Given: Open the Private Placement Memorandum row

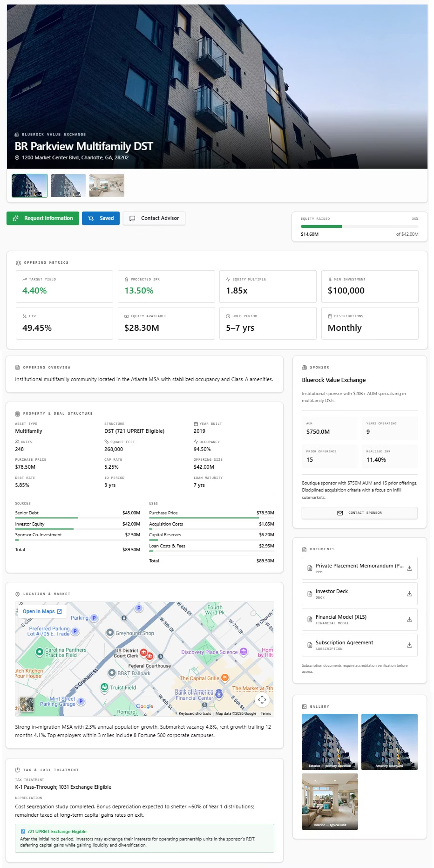Looking at the screenshot, I should (359, 568).
